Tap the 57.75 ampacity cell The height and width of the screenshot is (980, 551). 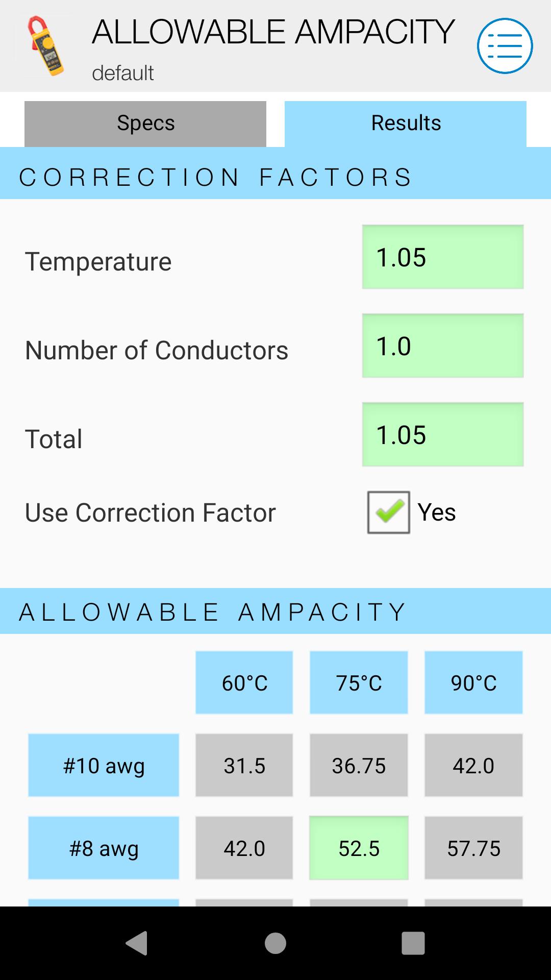[x=473, y=848]
